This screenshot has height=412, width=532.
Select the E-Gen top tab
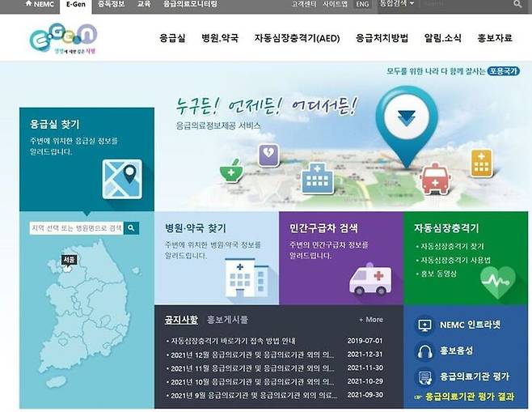(x=76, y=6)
